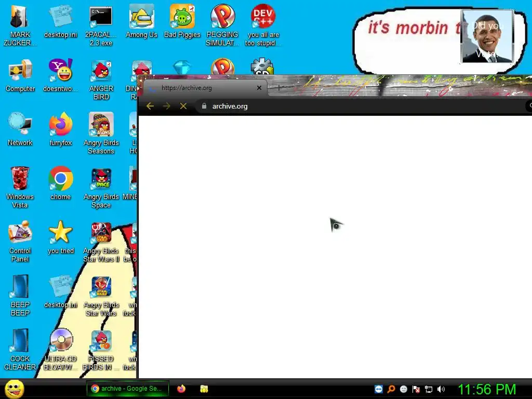Image resolution: width=532 pixels, height=399 pixels.
Task: Select the 2PACAL 2.3.exe desktop icon
Action: [101, 26]
